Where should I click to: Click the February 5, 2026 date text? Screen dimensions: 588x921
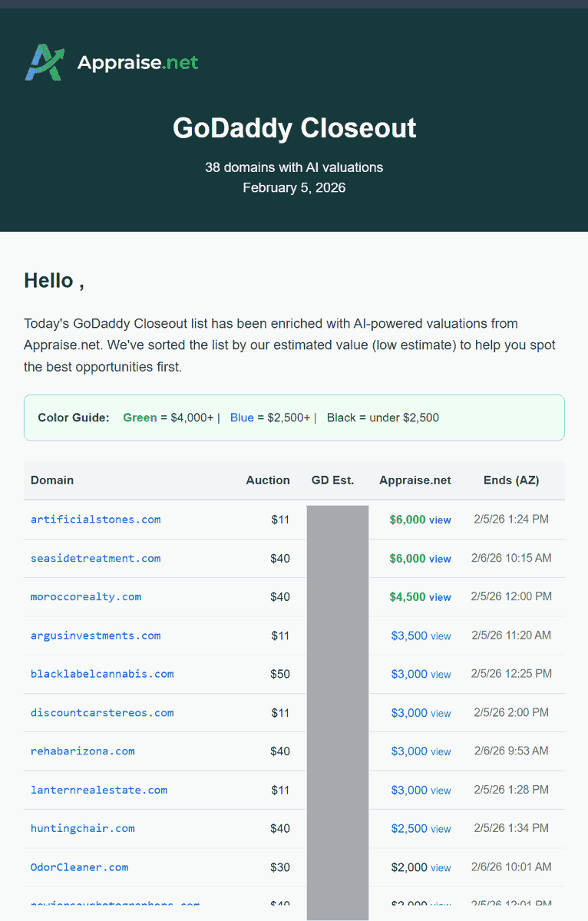[294, 187]
